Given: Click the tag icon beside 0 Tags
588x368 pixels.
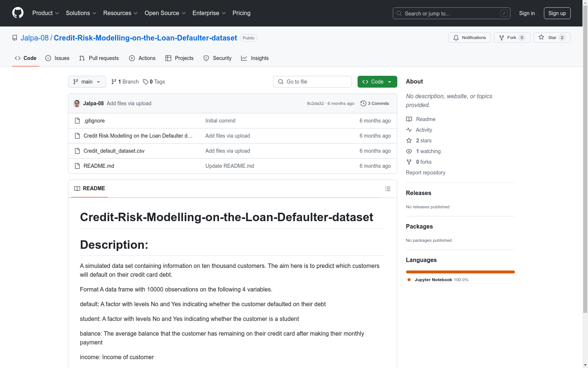Looking at the screenshot, I should point(146,82).
